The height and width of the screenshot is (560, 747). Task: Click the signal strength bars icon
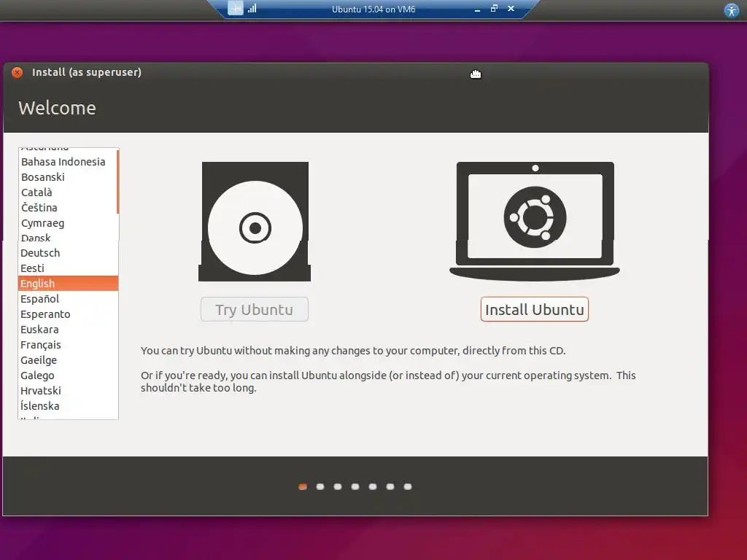(x=252, y=9)
